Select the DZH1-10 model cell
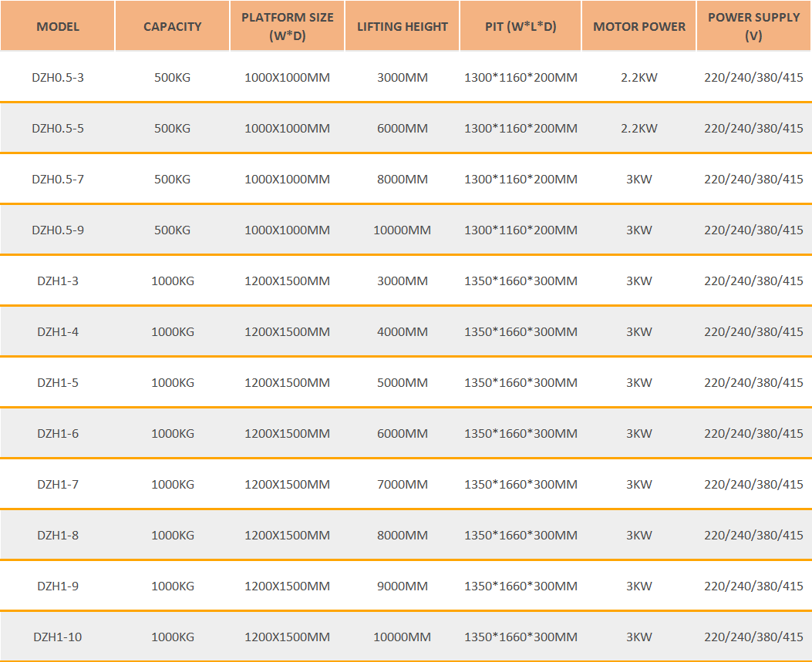 (x=58, y=637)
